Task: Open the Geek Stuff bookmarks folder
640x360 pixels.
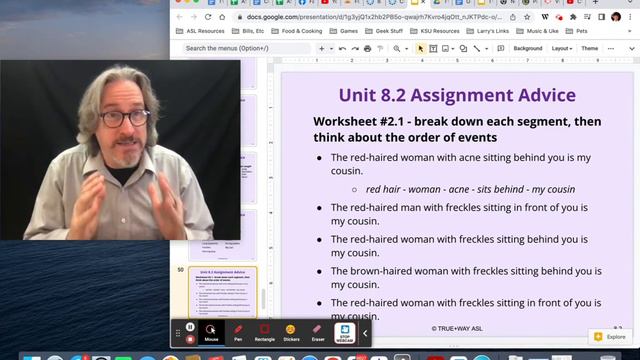Action: [384, 31]
